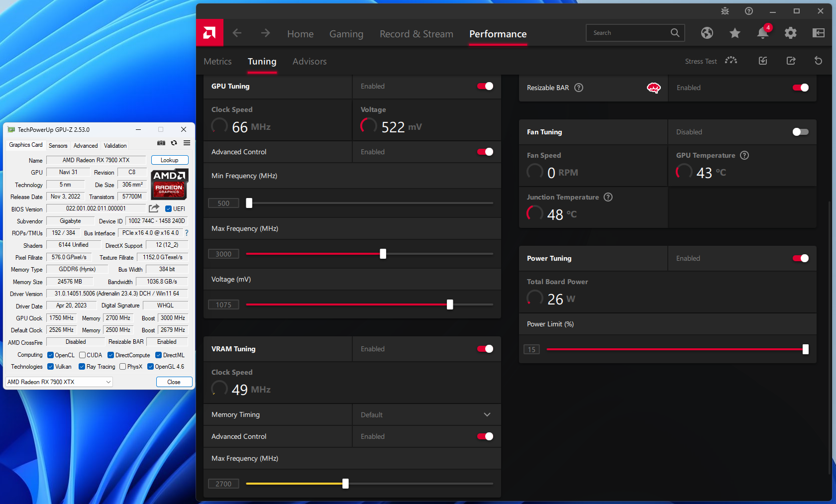Go forward with the right arrow icon
Screen dimensions: 836x504
[265, 33]
